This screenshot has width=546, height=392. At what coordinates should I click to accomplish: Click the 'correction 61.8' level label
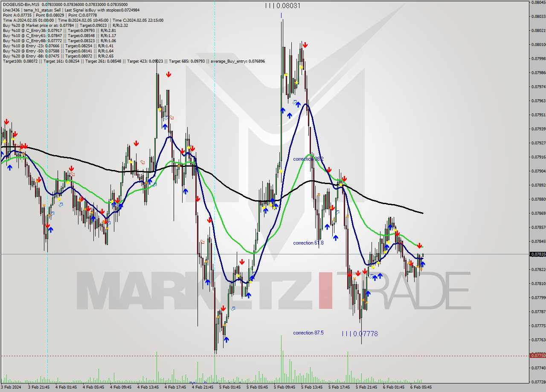(x=308, y=243)
